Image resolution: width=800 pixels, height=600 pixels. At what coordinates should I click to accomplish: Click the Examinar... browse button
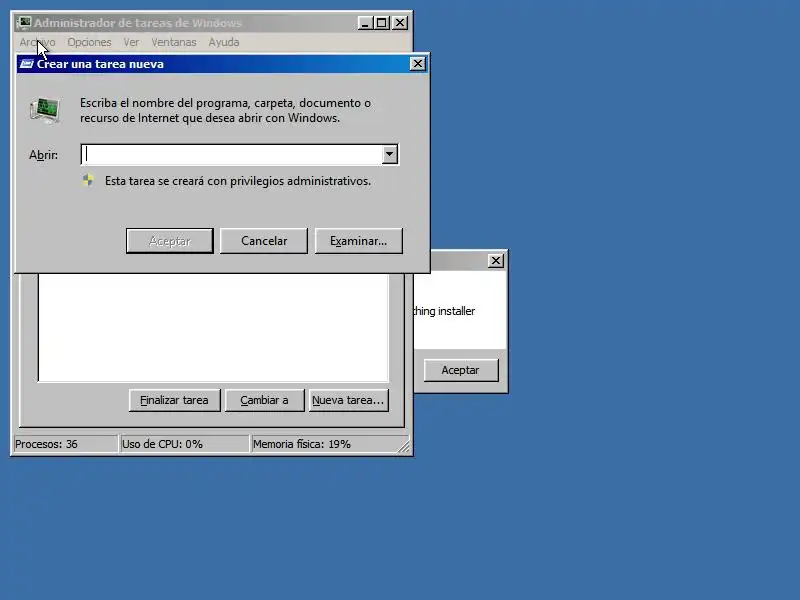pyautogui.click(x=359, y=241)
